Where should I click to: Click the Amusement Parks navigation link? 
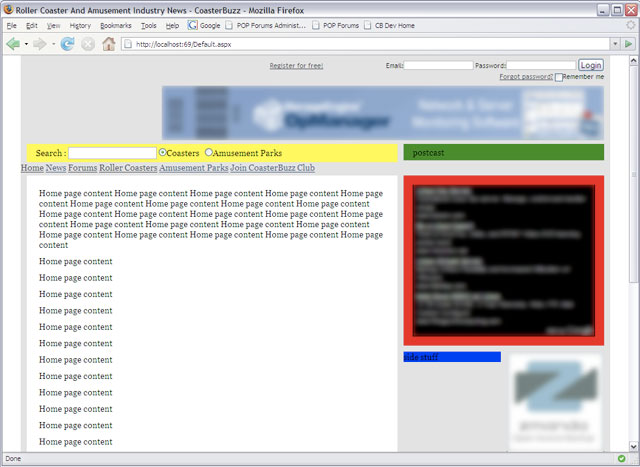[193, 168]
